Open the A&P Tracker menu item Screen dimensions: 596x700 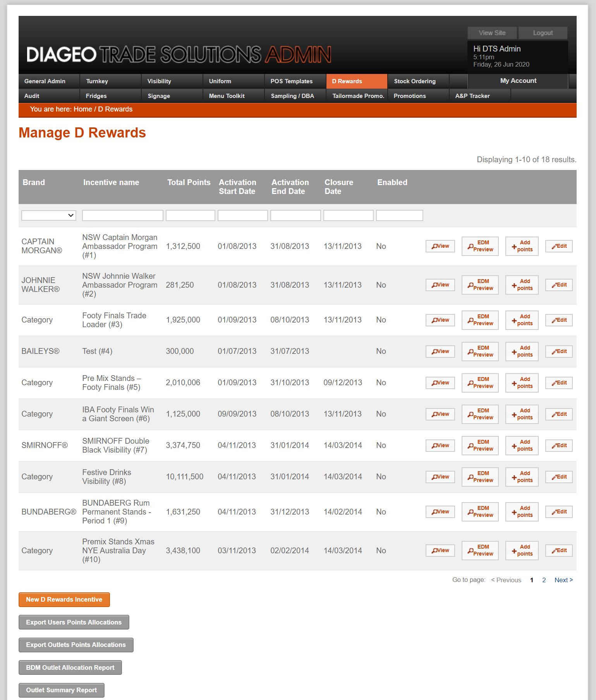tap(480, 96)
